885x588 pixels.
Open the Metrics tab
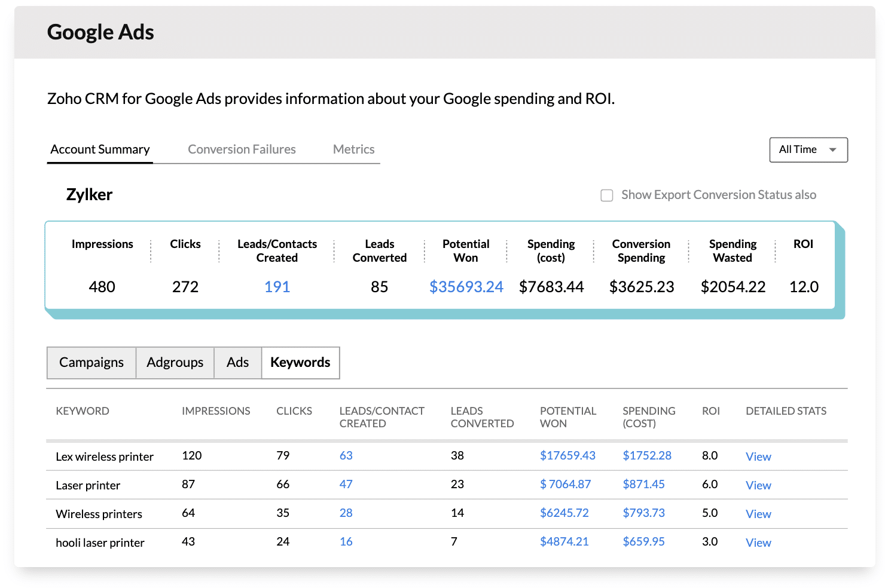point(353,149)
